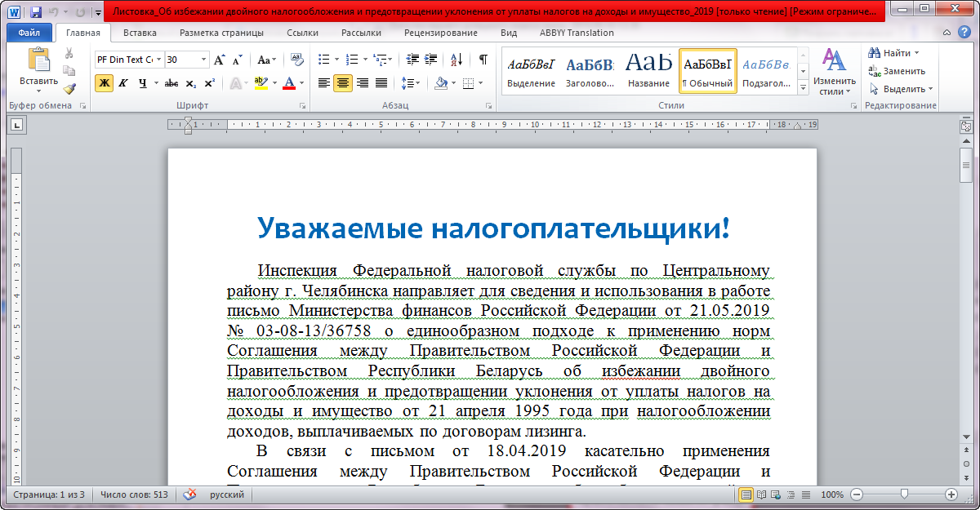Show or hide paragraph marks
The image size is (980, 510).
pyautogui.click(x=483, y=60)
